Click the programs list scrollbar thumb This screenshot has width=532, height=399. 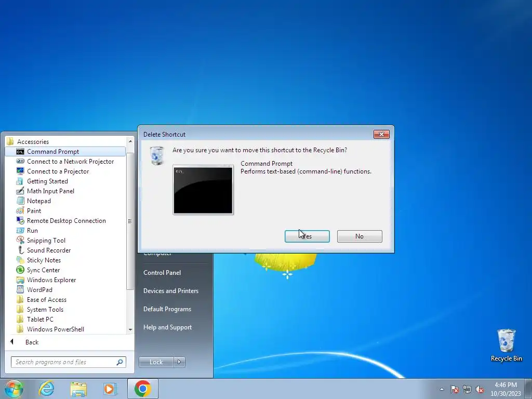pyautogui.click(x=129, y=221)
